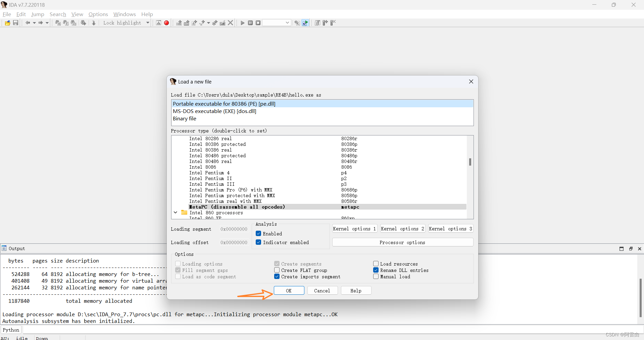Image resolution: width=644 pixels, height=340 pixels.
Task: Click the breakpoint list toolbar icon
Action: [x=317, y=23]
